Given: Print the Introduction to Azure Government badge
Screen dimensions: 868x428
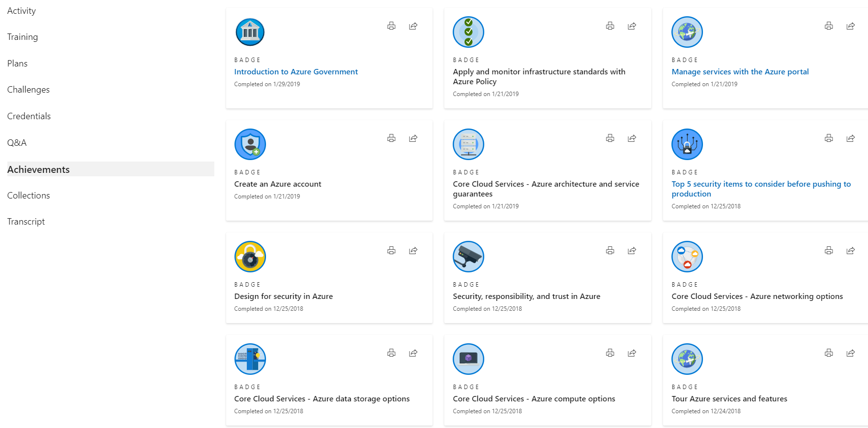Looking at the screenshot, I should [391, 26].
